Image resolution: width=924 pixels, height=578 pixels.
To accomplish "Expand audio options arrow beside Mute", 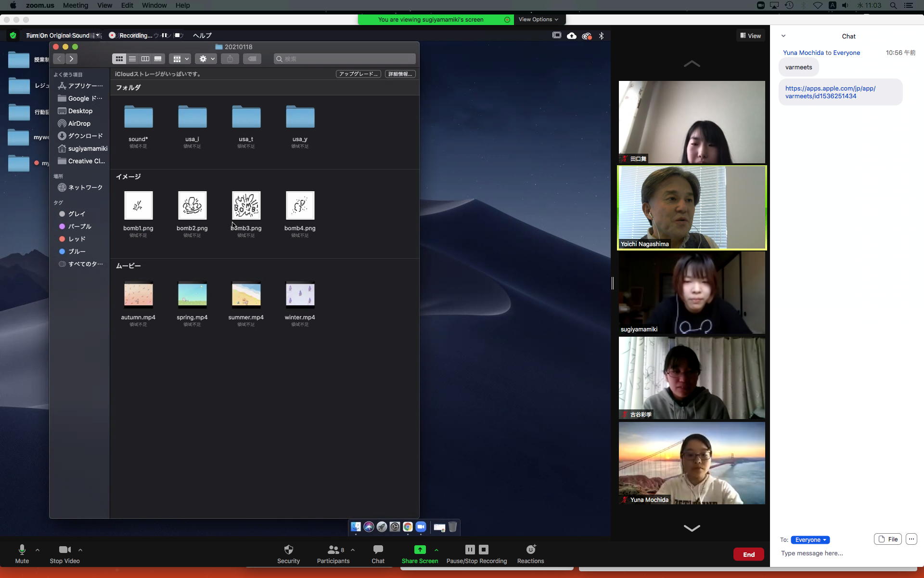I will tap(38, 550).
